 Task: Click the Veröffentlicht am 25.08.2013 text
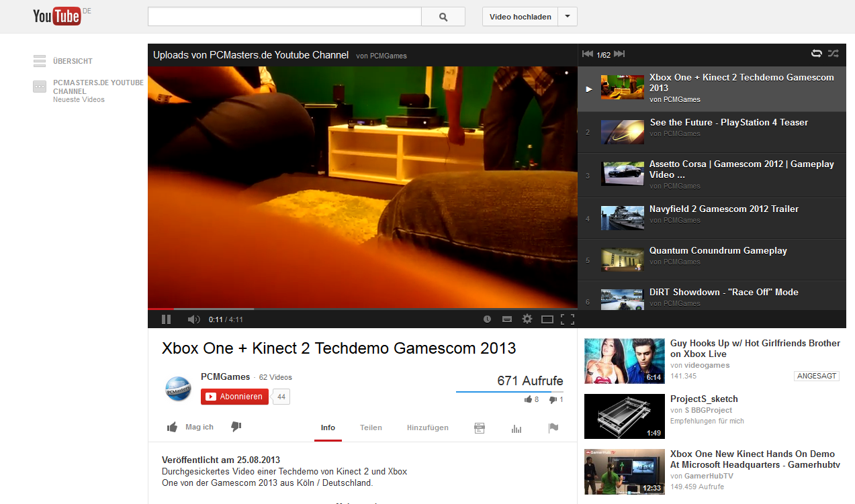point(221,460)
